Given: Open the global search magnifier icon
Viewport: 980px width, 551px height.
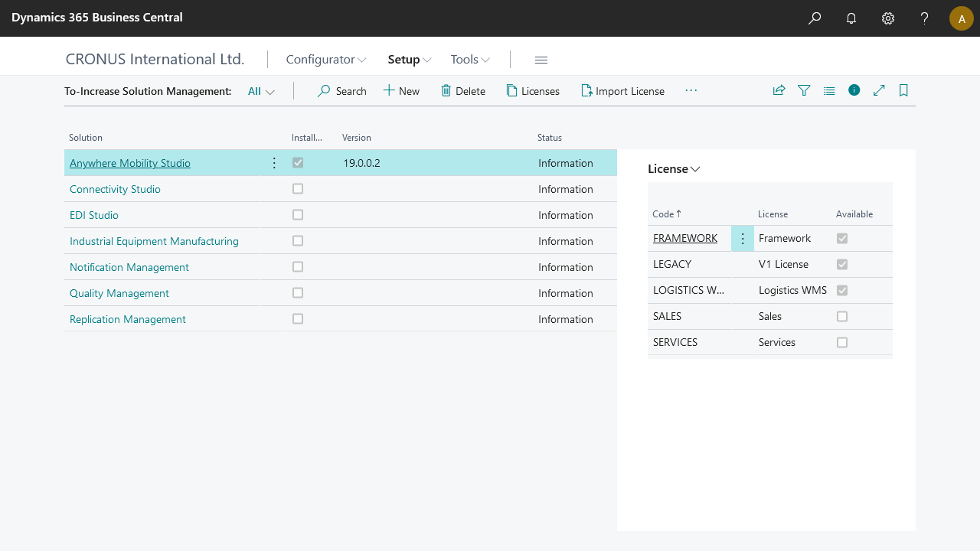Looking at the screenshot, I should [x=815, y=18].
